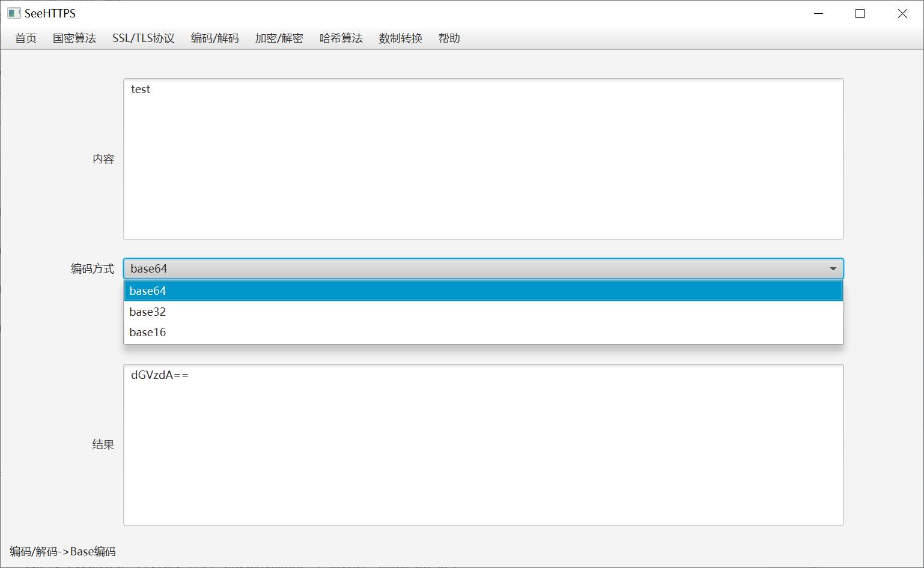924x568 pixels.
Task: Click the 结果 output text area
Action: click(x=484, y=445)
